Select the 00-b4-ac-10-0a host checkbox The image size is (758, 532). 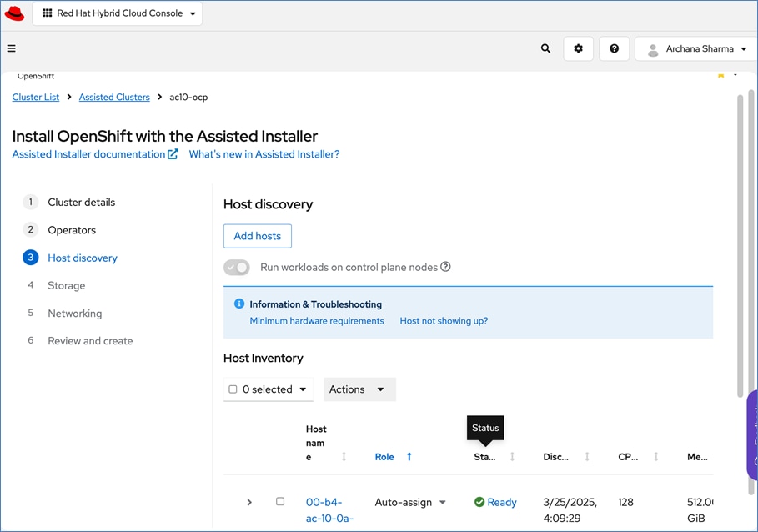[x=280, y=501]
